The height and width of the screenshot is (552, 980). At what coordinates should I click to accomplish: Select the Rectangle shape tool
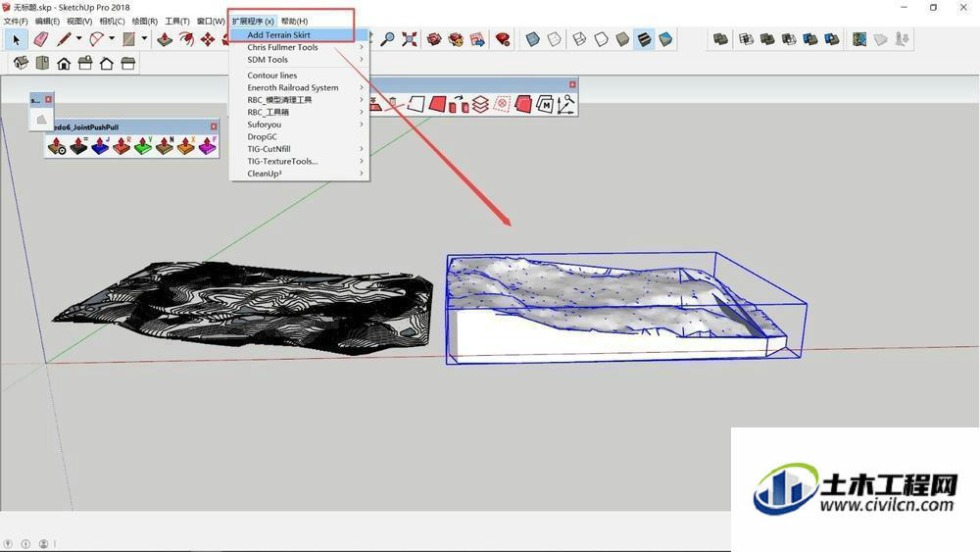128,39
